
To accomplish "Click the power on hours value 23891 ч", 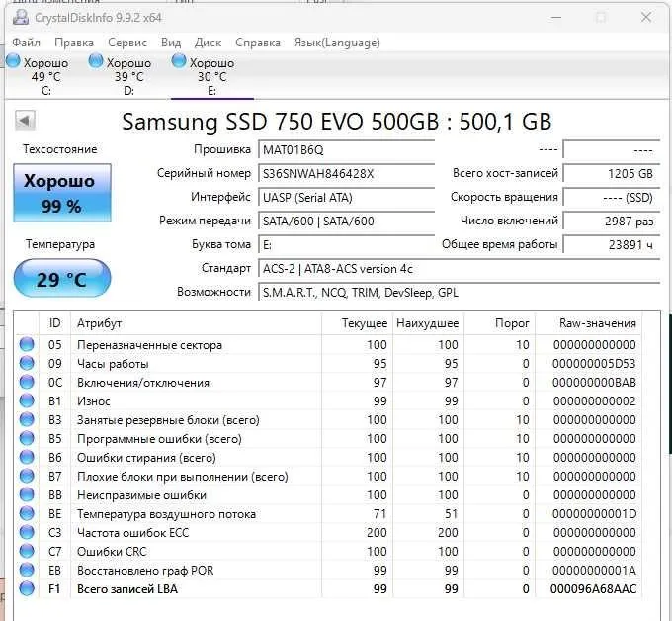I will coord(611,245).
